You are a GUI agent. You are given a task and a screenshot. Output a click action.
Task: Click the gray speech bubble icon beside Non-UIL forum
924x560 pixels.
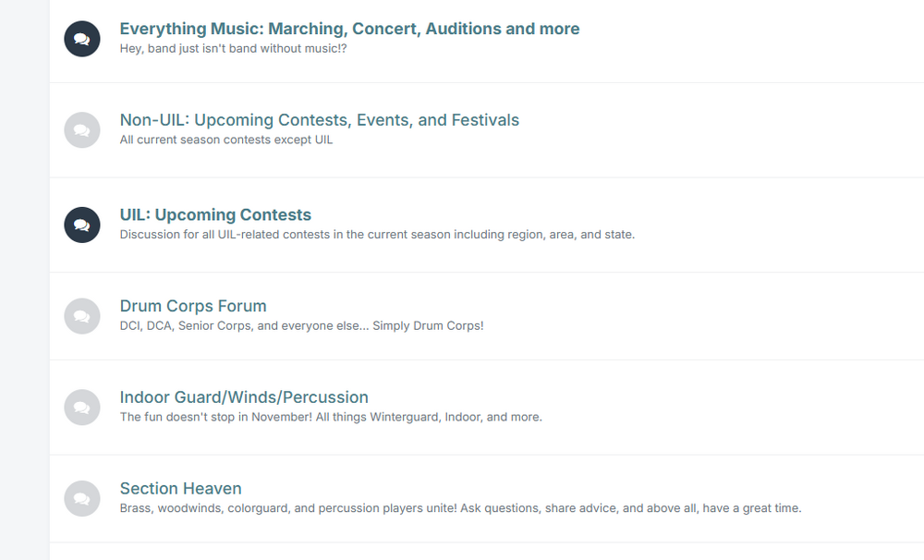[81, 129]
